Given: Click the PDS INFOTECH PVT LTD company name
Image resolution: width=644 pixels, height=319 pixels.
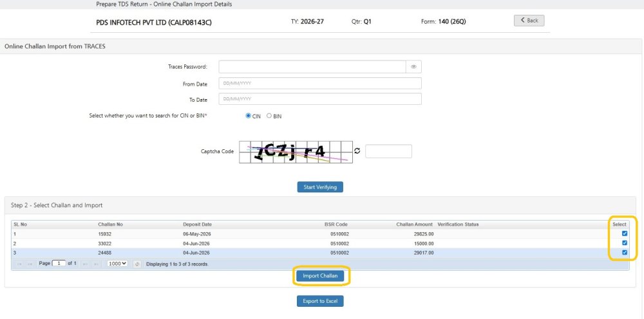Looking at the screenshot, I should pos(154,23).
